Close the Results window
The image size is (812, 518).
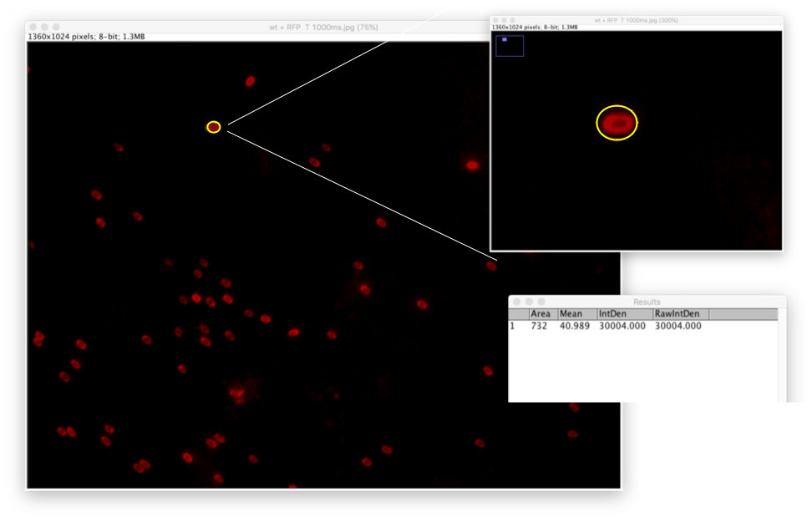tap(517, 302)
